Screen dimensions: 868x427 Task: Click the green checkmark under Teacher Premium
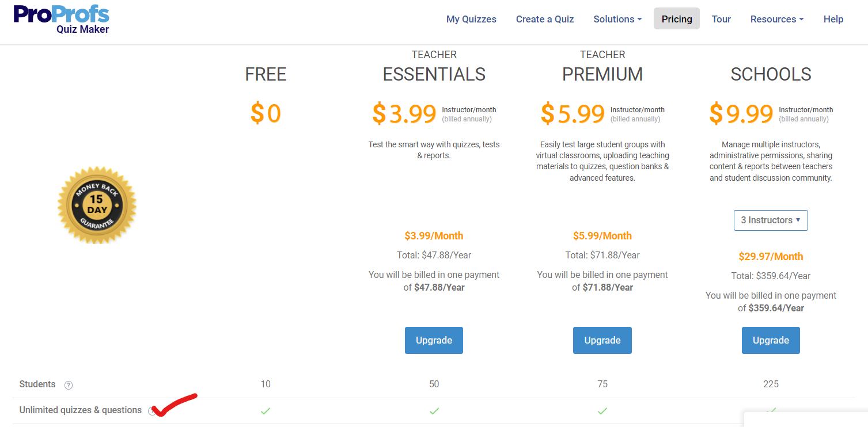pos(602,411)
